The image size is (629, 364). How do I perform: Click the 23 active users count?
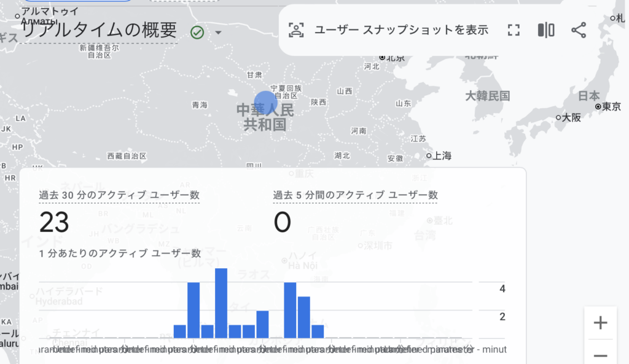[x=54, y=222]
